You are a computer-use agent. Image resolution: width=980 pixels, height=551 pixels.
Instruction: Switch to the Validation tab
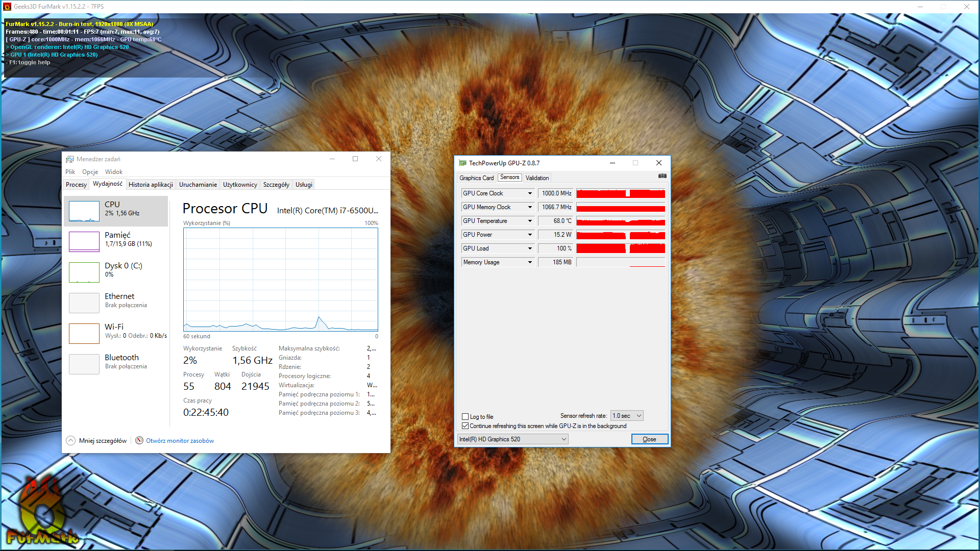(x=537, y=178)
